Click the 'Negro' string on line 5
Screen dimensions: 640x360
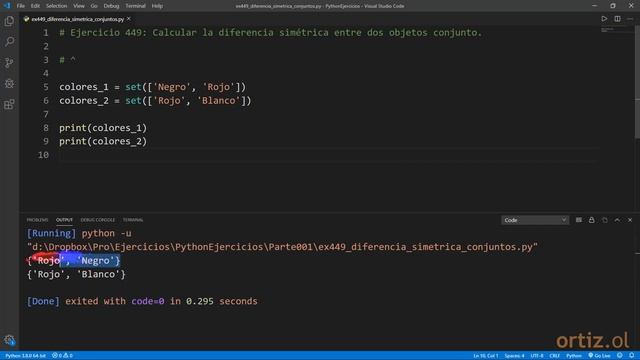[x=171, y=87]
